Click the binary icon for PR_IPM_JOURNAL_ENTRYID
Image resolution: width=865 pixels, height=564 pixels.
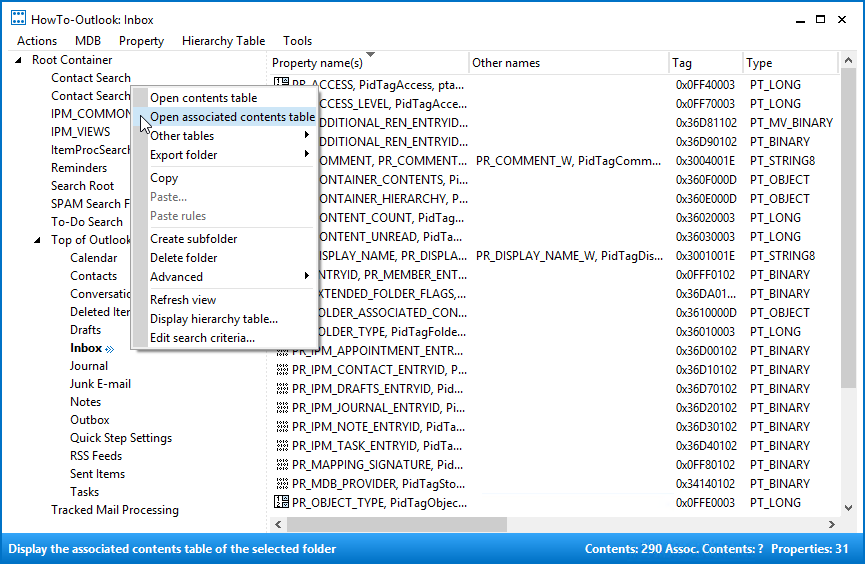[x=282, y=408]
